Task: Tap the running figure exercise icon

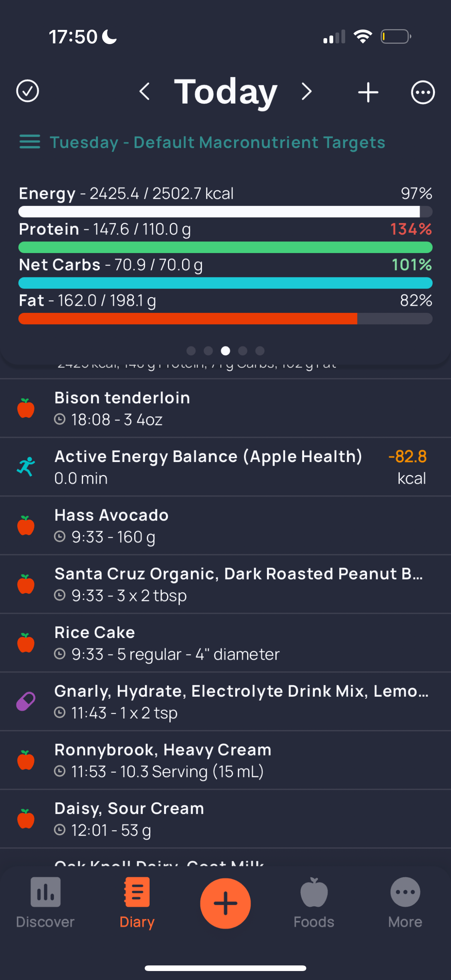Action: pos(26,467)
